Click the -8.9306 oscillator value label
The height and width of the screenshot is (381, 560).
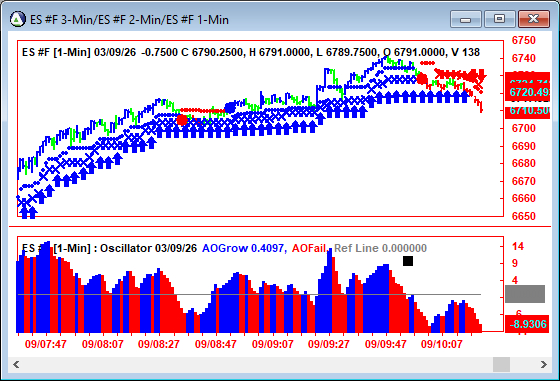[527, 324]
